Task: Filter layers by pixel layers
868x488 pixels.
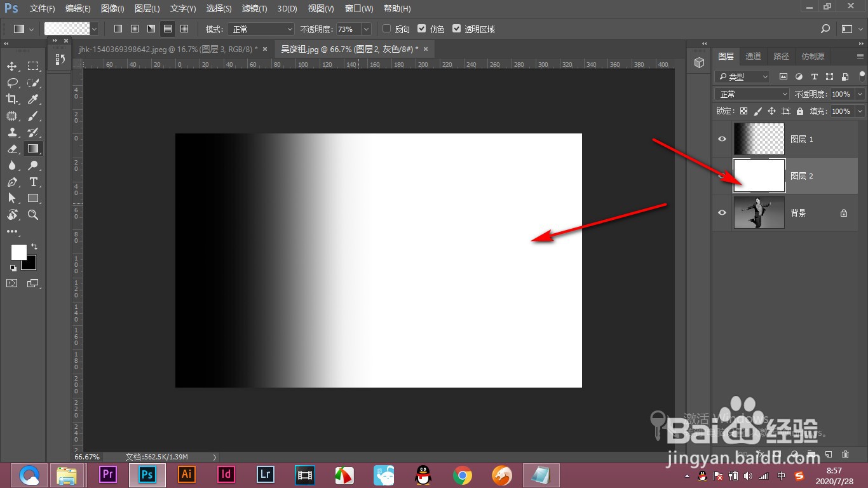Action: click(x=783, y=76)
